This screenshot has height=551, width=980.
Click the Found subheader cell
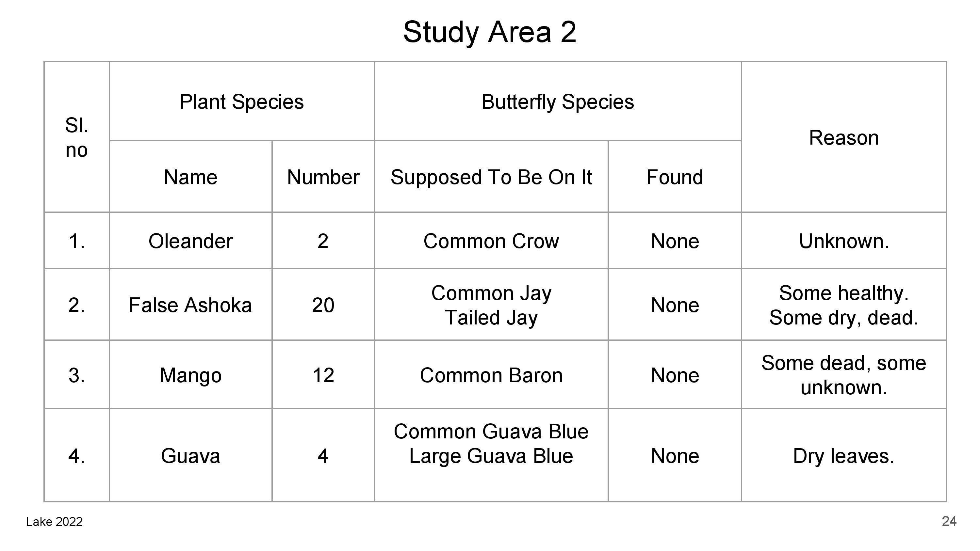(675, 177)
